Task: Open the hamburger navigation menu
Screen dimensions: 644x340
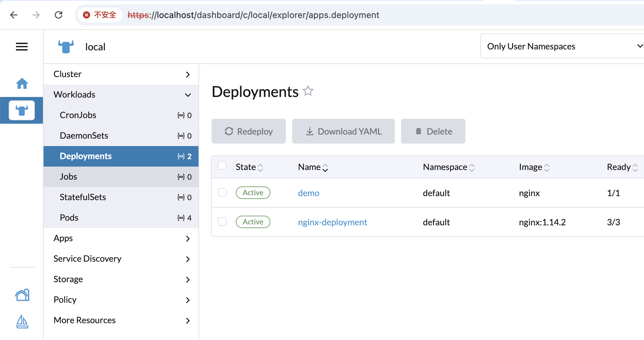Action: pyautogui.click(x=22, y=47)
